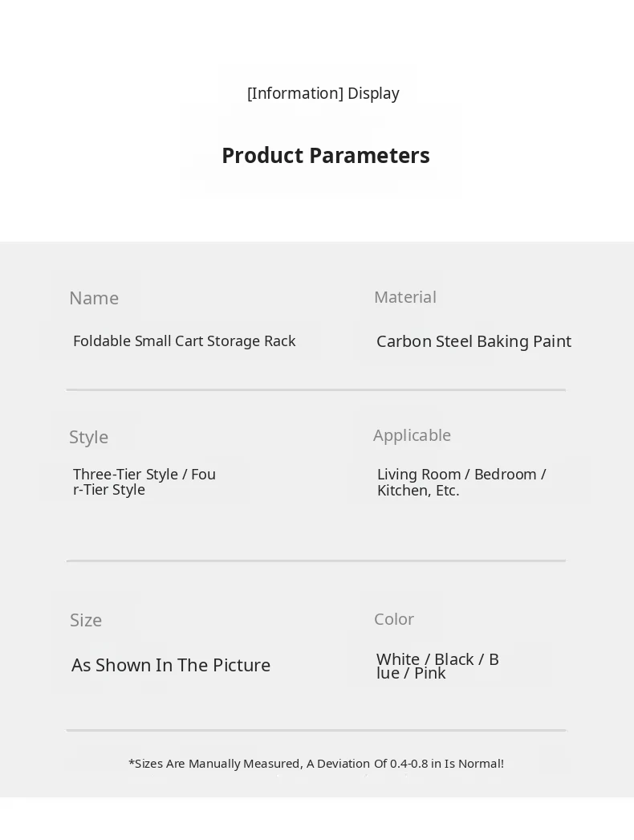
Task: Click the "[Information] Display" heading text
Action: tap(323, 93)
